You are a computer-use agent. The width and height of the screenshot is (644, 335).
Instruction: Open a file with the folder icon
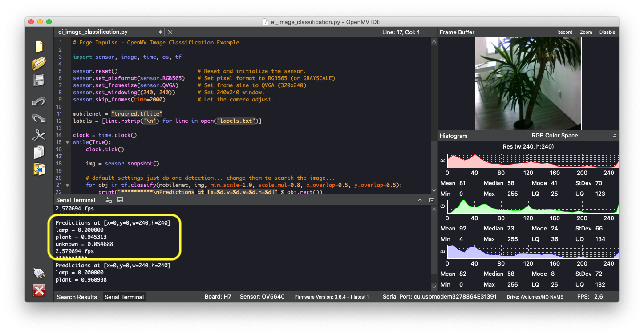point(39,64)
